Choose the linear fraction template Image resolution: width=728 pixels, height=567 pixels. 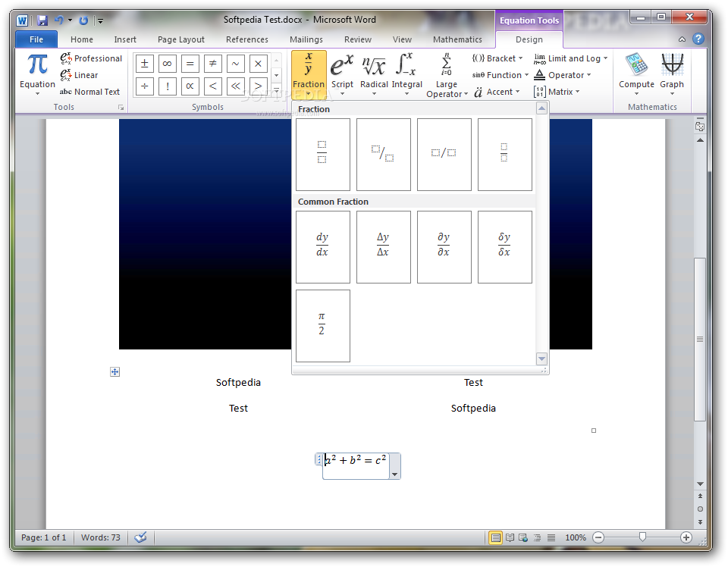click(444, 154)
